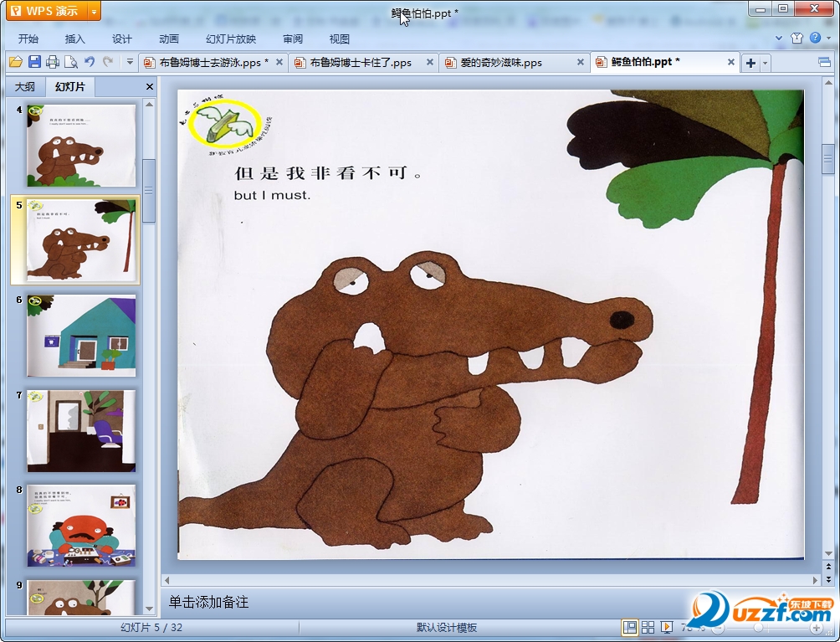Open the 设计 ribbon tab

pyautogui.click(x=121, y=39)
